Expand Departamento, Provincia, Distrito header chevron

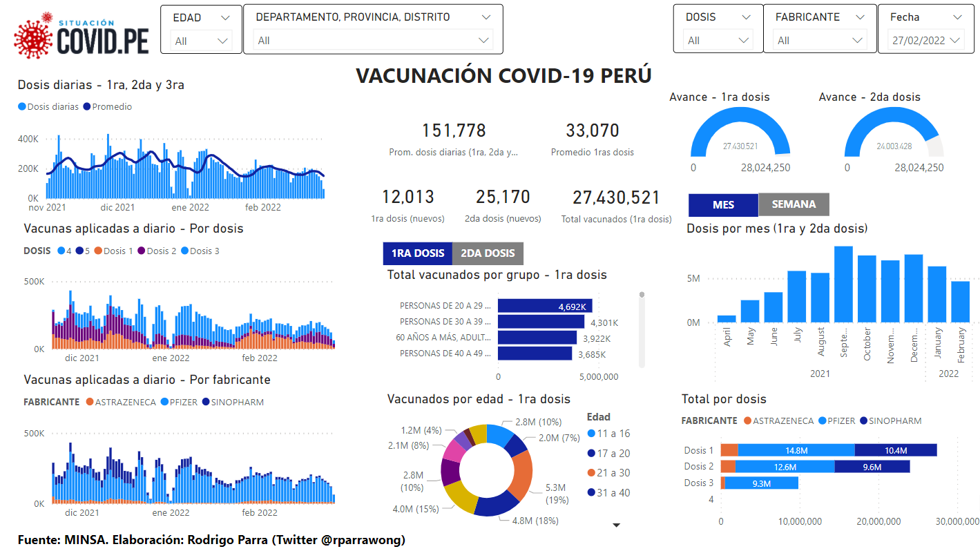(x=486, y=17)
